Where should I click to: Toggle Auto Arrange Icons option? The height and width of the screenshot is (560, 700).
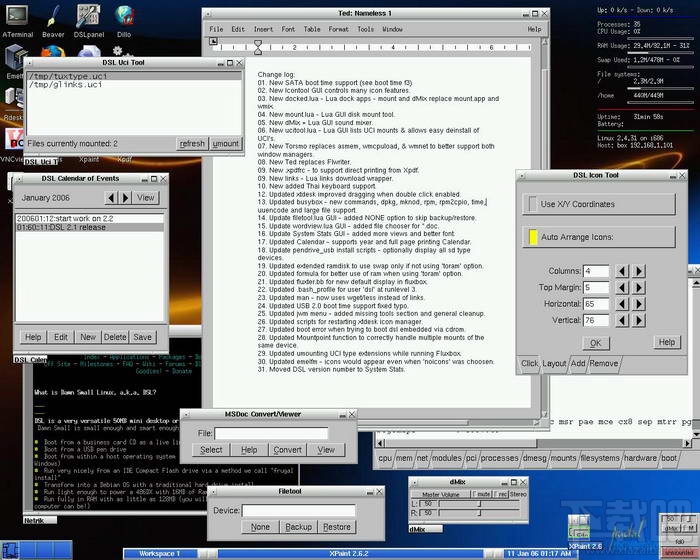coord(533,238)
